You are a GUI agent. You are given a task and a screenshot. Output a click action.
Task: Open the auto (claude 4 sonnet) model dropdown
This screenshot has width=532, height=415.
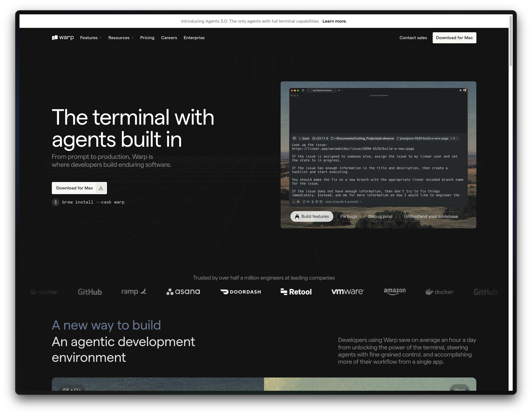click(343, 202)
